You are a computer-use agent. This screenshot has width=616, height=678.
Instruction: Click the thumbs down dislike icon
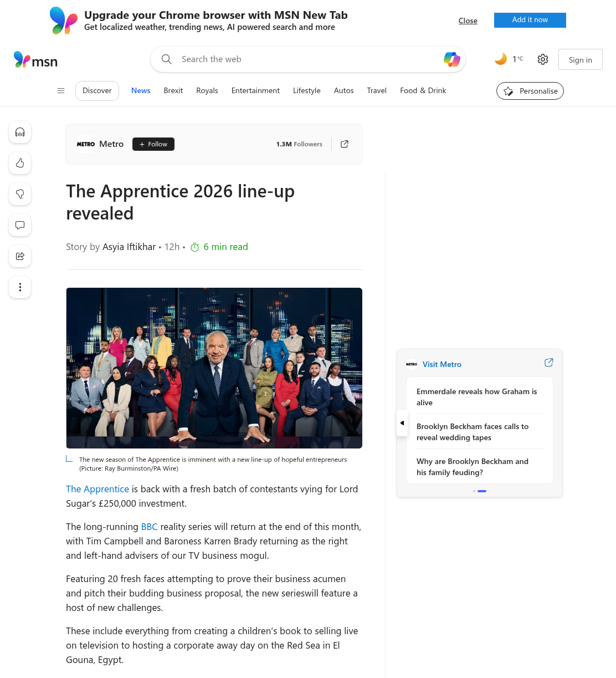(20, 194)
